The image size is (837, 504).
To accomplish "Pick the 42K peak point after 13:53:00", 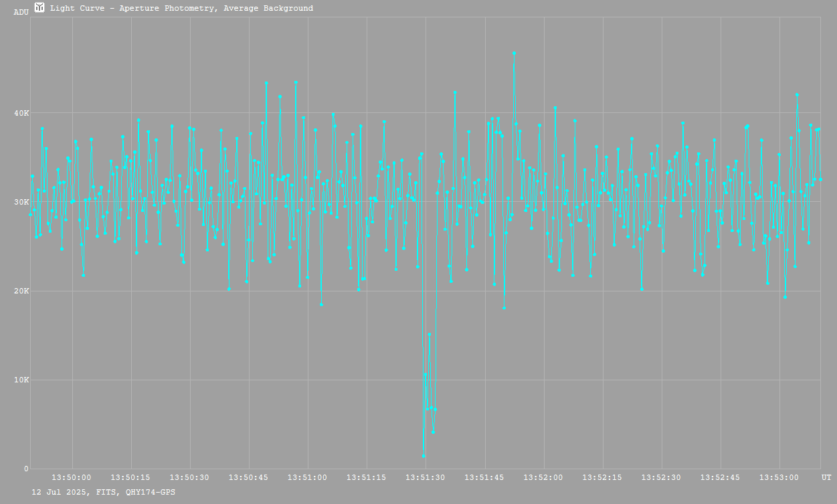I will click(797, 95).
